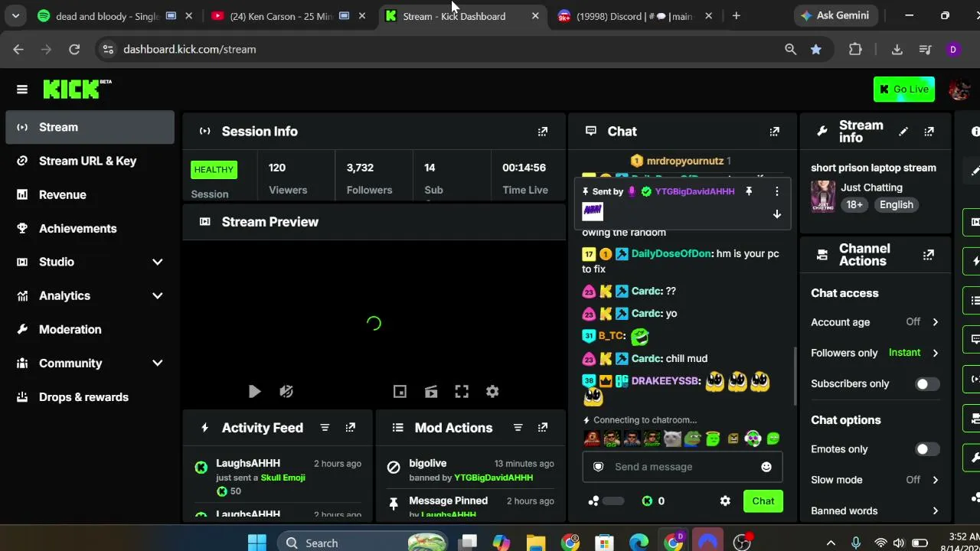Open chat settings gear
This screenshot has height=551, width=980.
[725, 501]
